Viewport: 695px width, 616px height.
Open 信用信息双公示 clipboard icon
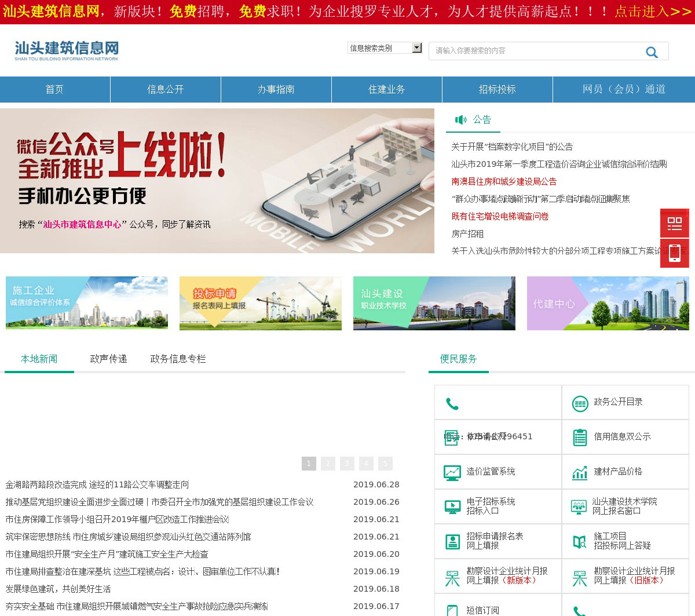[580, 438]
